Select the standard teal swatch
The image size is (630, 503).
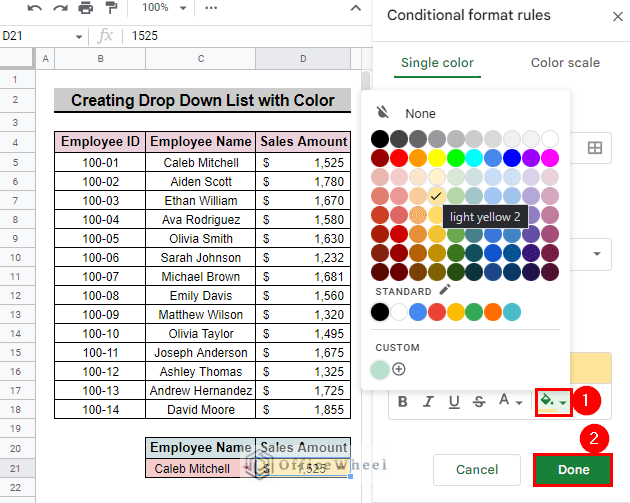tap(512, 312)
